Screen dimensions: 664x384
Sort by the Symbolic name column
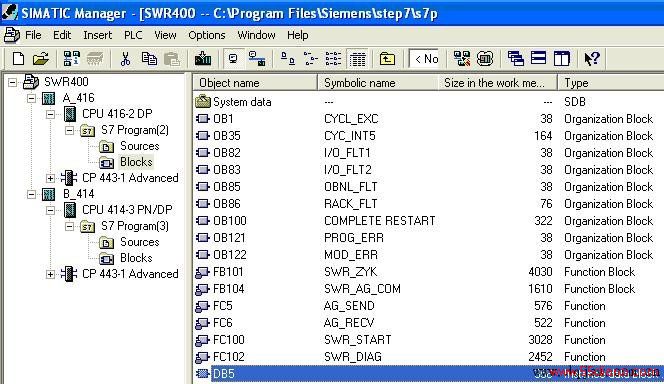point(378,83)
